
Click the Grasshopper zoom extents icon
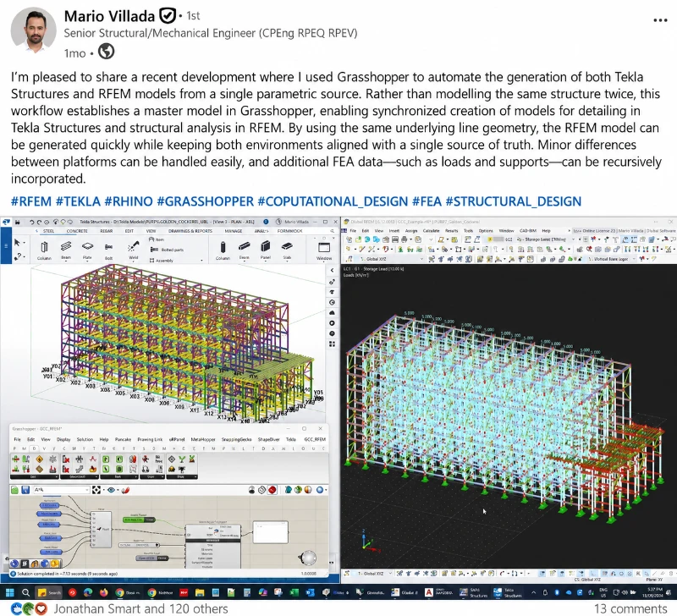[96, 490]
